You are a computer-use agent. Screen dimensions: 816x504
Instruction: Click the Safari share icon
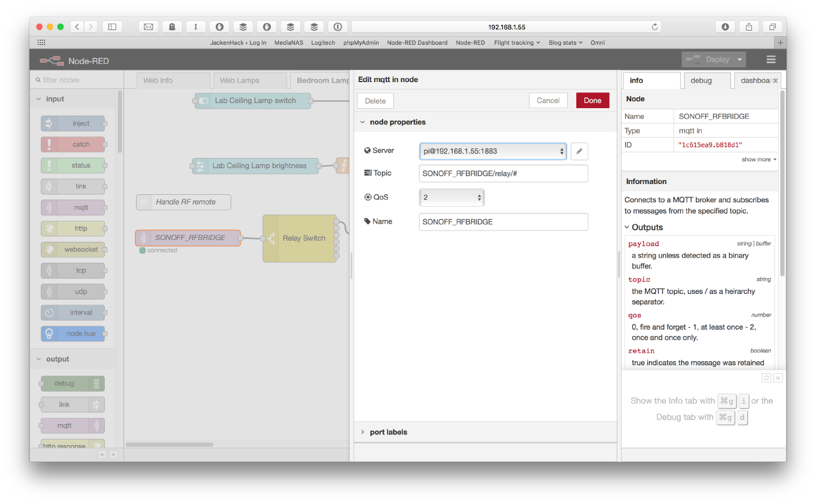tap(749, 27)
